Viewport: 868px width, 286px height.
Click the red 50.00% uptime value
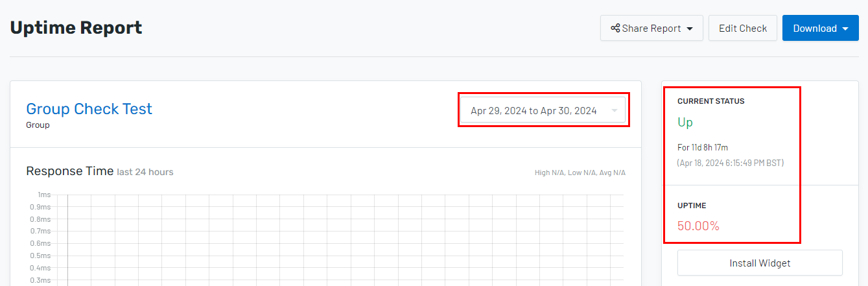click(698, 226)
